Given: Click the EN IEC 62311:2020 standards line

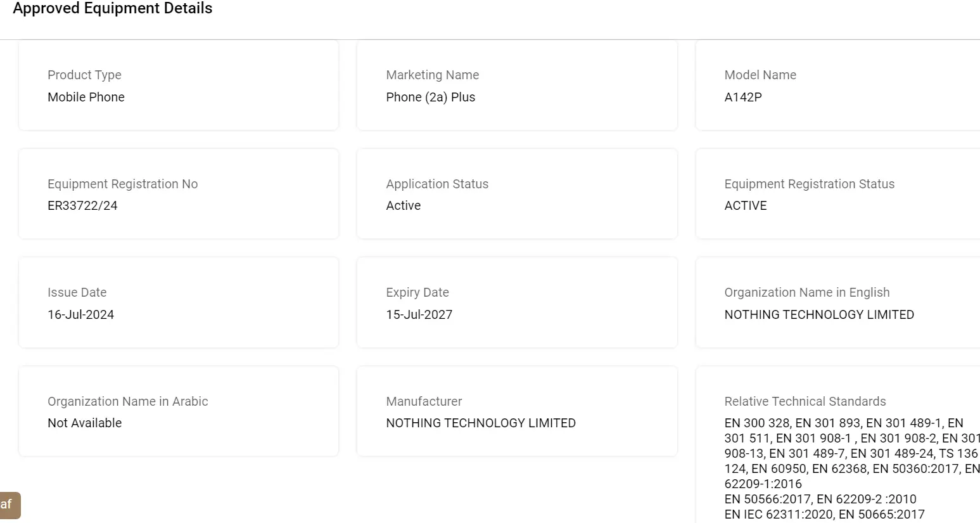Looking at the screenshot, I should point(824,514).
